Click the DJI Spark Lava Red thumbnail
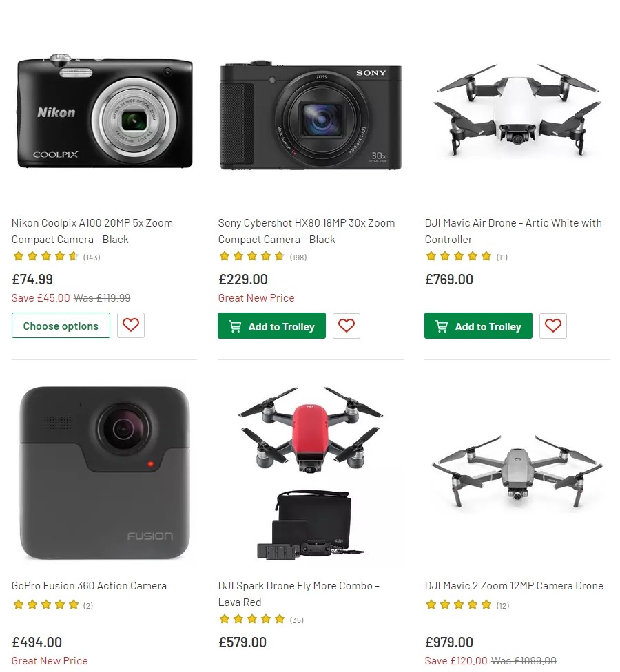The width and height of the screenshot is (620, 672). (310, 472)
